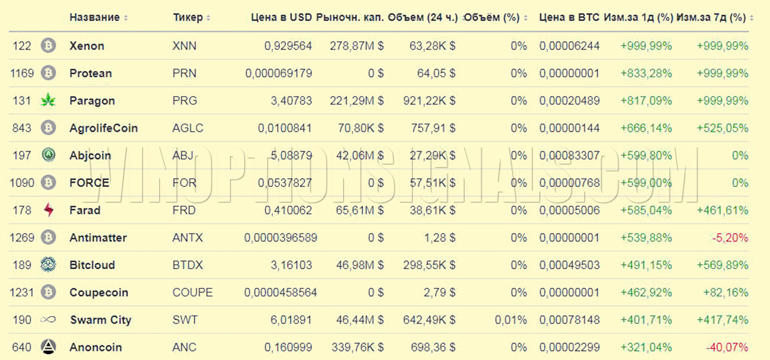Click the price 0,929564 for Xenon
Screen dimensions: 770x360
(x=288, y=46)
